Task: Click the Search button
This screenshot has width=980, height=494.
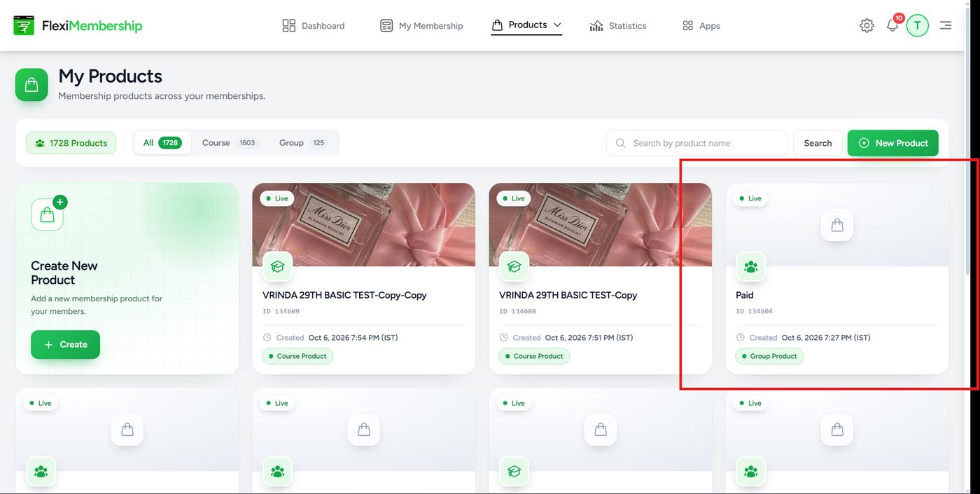Action: [818, 143]
